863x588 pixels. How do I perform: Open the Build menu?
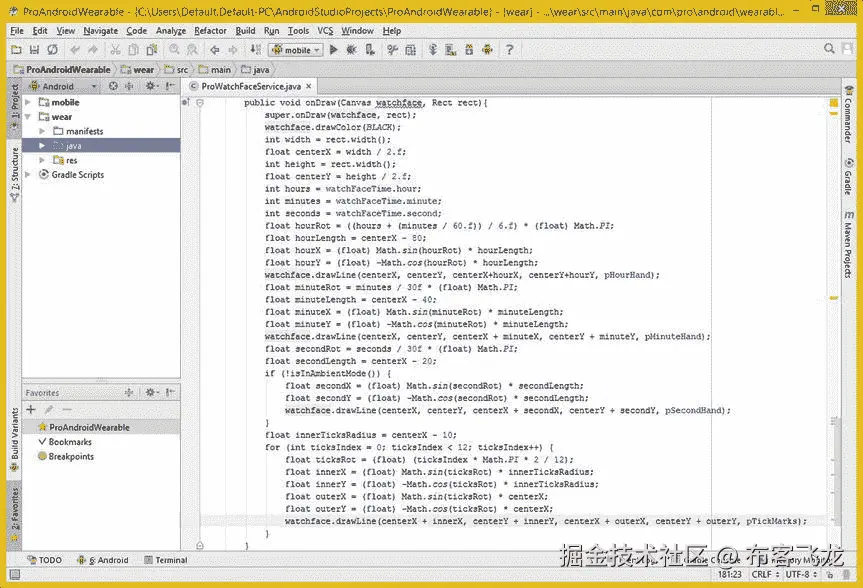[x=245, y=31]
